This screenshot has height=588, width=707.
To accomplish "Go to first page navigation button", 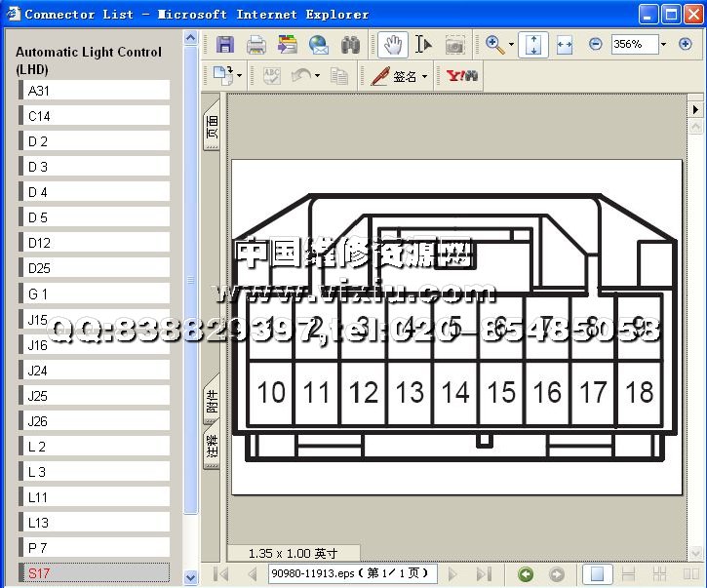I will point(221,574).
